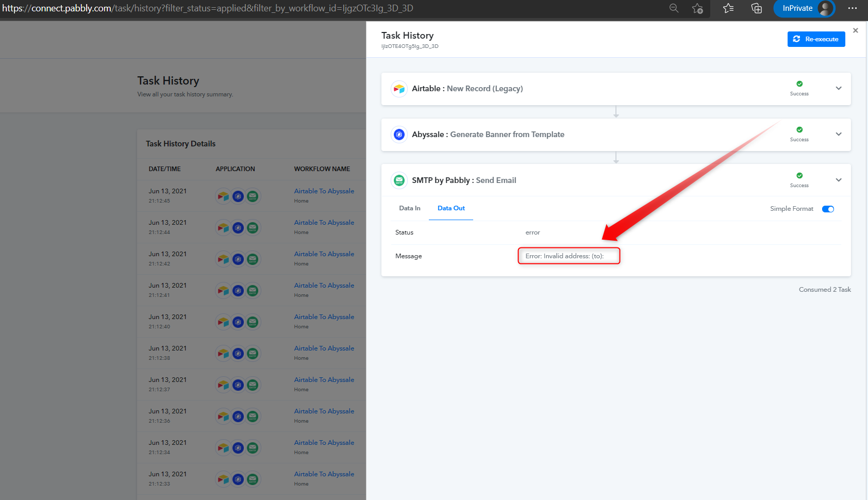Add this page to favorites

[x=697, y=8]
